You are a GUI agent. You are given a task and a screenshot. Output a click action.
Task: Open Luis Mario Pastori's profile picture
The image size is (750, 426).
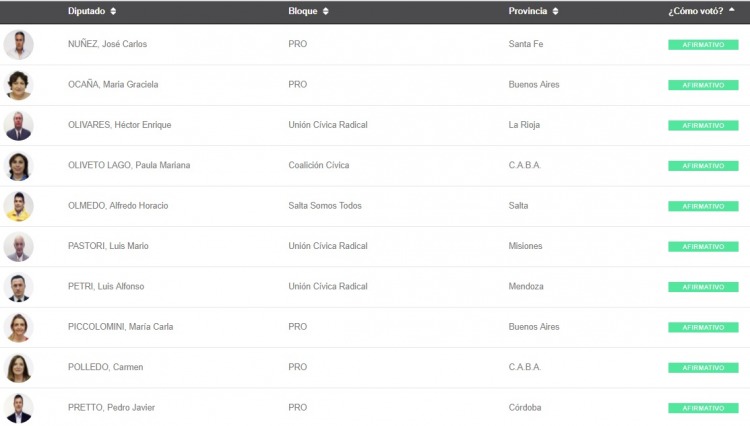(x=19, y=246)
